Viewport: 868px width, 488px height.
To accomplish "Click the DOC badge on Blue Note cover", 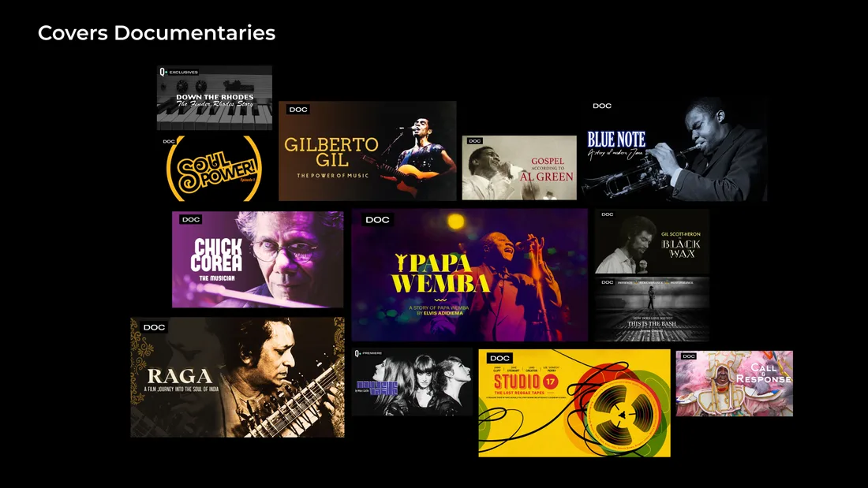I will (602, 106).
